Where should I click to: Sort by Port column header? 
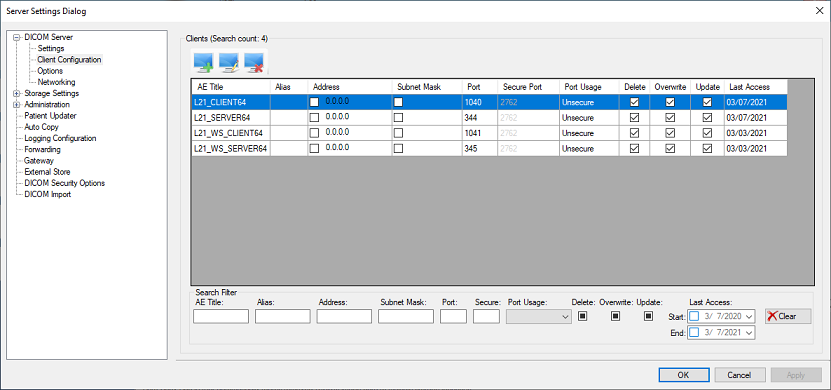click(x=480, y=87)
